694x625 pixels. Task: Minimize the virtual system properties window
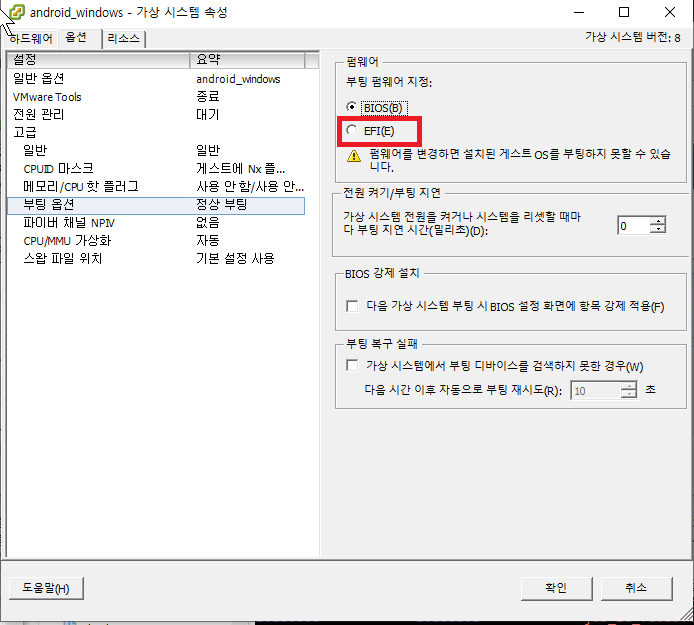coord(579,12)
